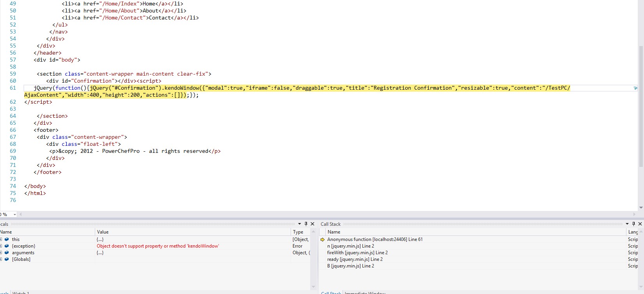Click the Call Stack scroll-down arrow

(x=641, y=287)
